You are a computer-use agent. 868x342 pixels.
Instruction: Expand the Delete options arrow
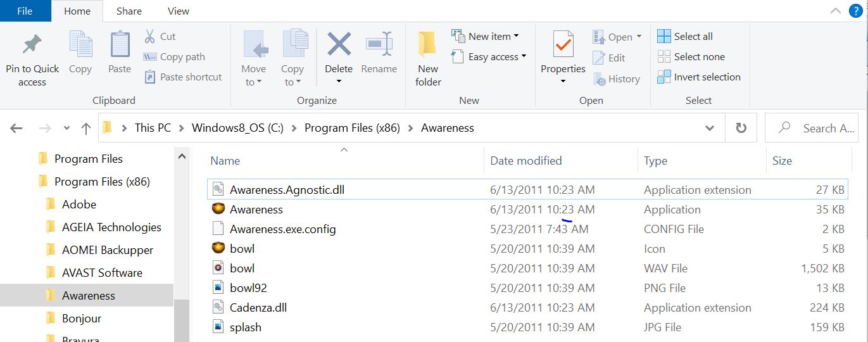pyautogui.click(x=339, y=81)
